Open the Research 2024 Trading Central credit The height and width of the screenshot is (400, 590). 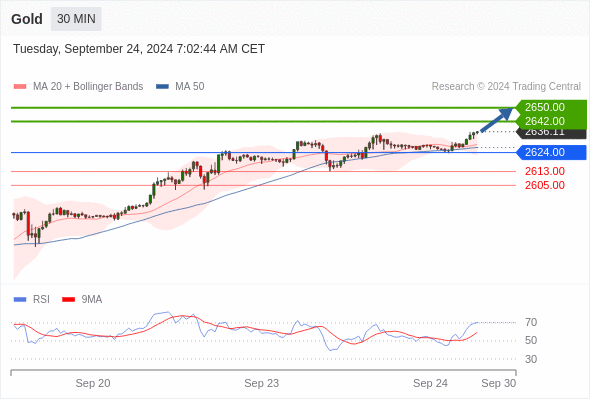pos(506,87)
